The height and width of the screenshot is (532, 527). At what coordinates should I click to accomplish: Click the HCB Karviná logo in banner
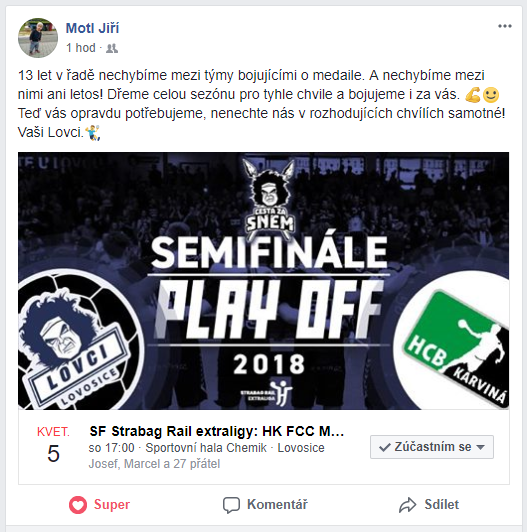(x=455, y=340)
